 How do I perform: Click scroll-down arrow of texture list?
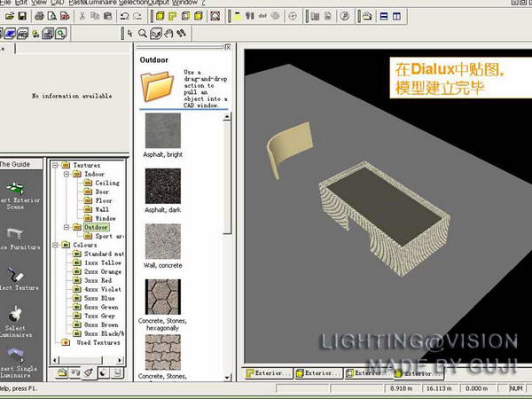227,378
